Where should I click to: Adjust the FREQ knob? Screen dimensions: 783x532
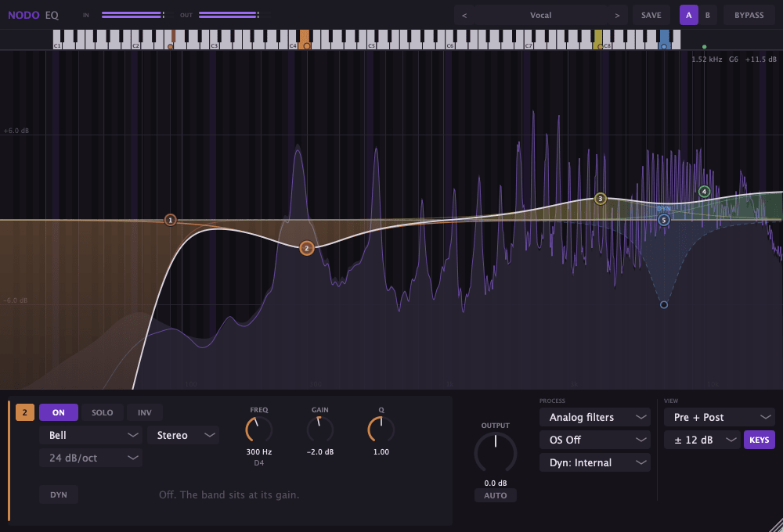coord(258,430)
